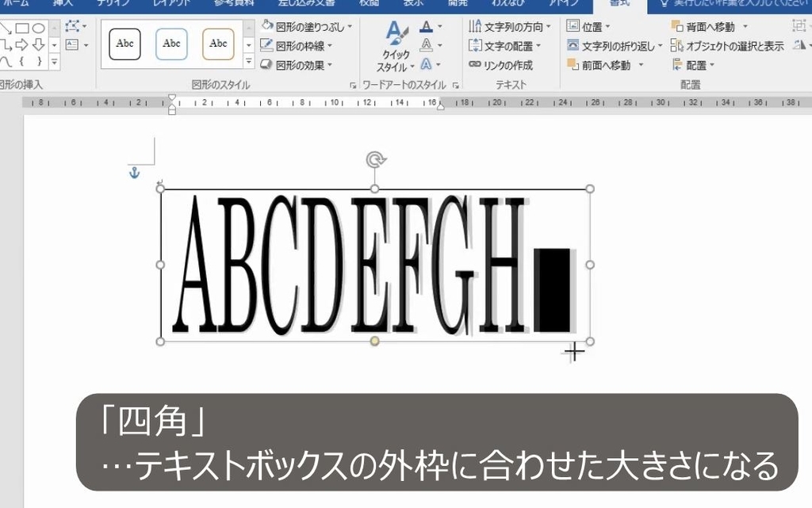Open the full shapes gallery with the More arrow

click(55, 62)
